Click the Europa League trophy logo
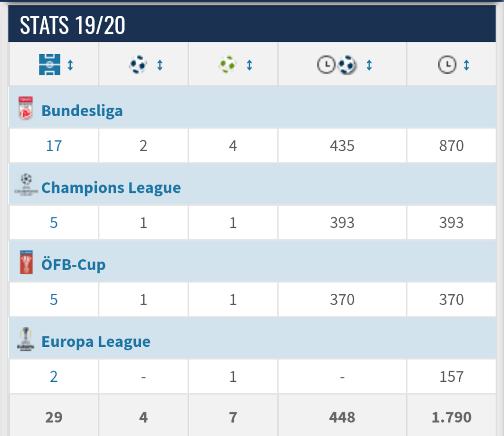 coord(26,340)
